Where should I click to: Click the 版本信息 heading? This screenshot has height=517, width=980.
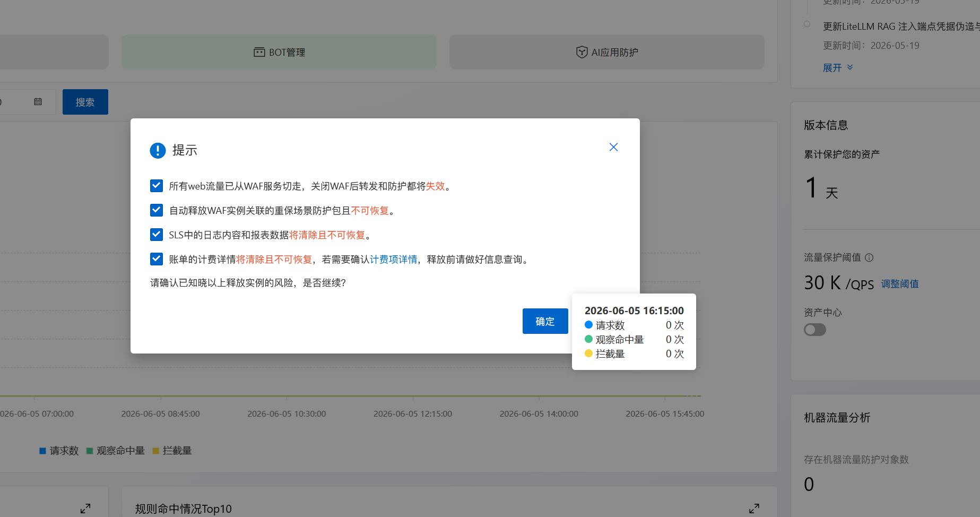[826, 125]
